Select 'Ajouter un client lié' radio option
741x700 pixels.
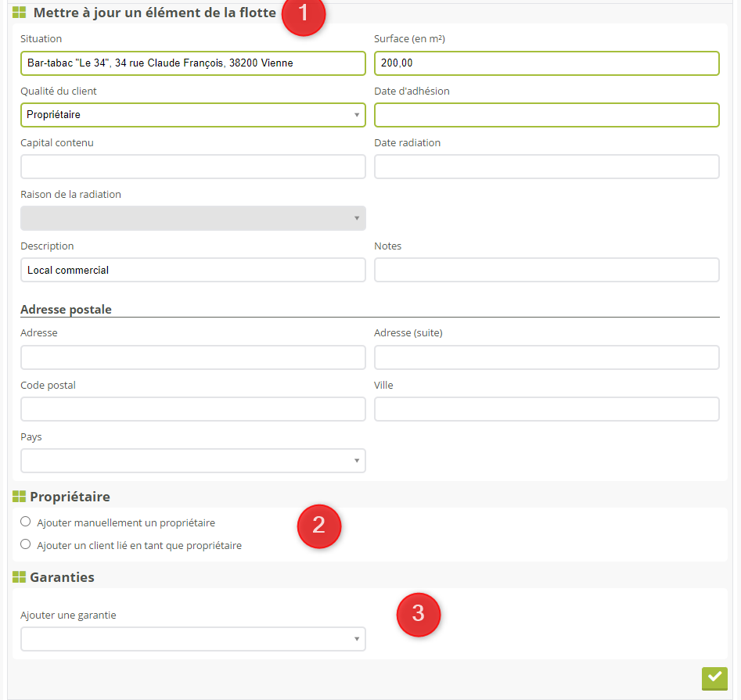[26, 544]
